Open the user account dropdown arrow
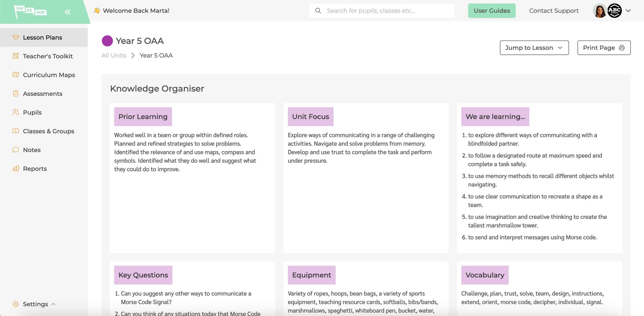 pos(628,11)
